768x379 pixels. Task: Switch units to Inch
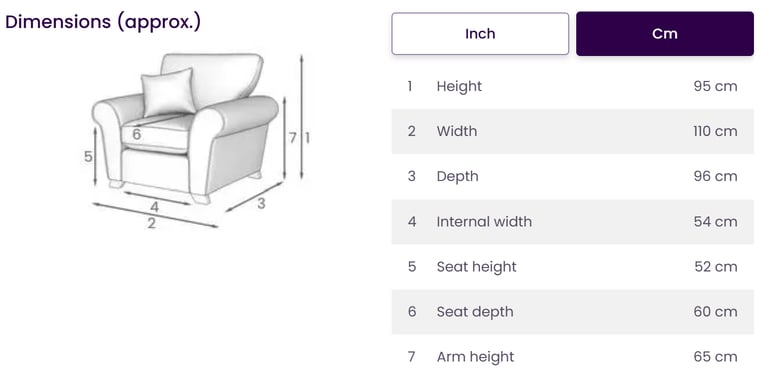[480, 34]
